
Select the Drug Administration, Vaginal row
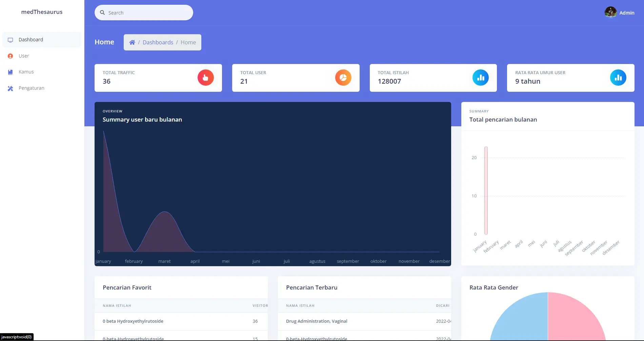[x=316, y=321]
